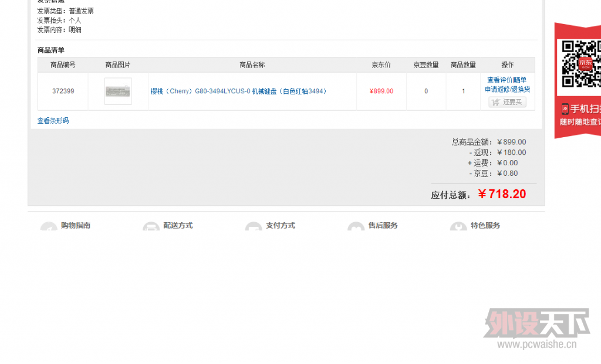Click the 随时随地查 text on red banner
Screen dimensions: 601x364
[x=580, y=122]
